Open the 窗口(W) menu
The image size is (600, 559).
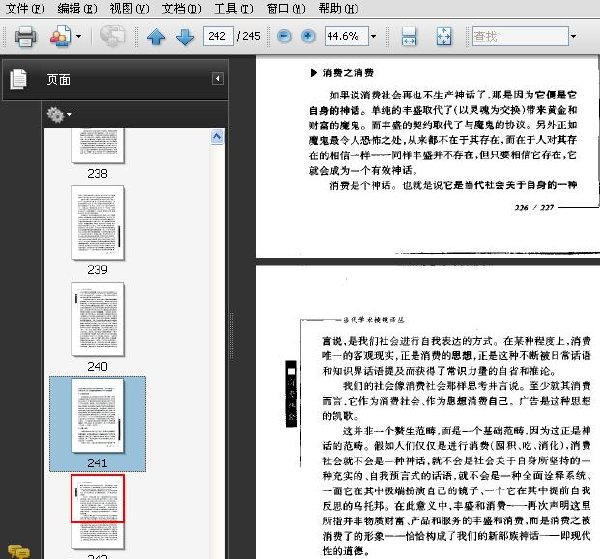click(286, 8)
